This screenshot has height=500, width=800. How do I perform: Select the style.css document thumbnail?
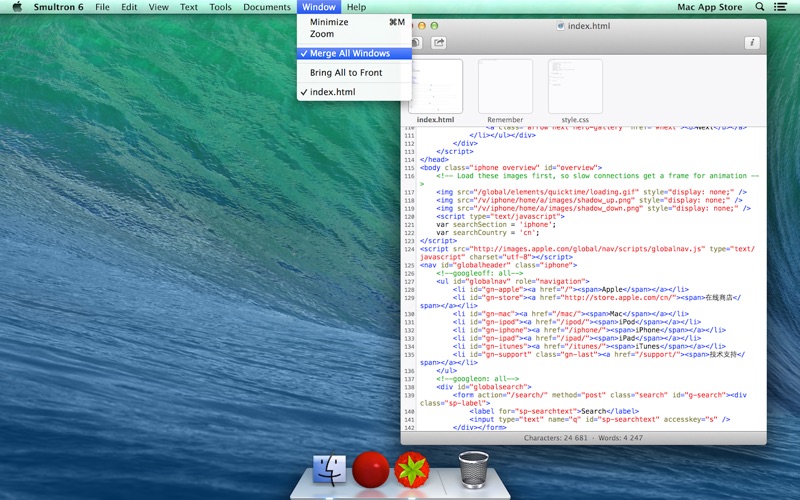coord(575,86)
